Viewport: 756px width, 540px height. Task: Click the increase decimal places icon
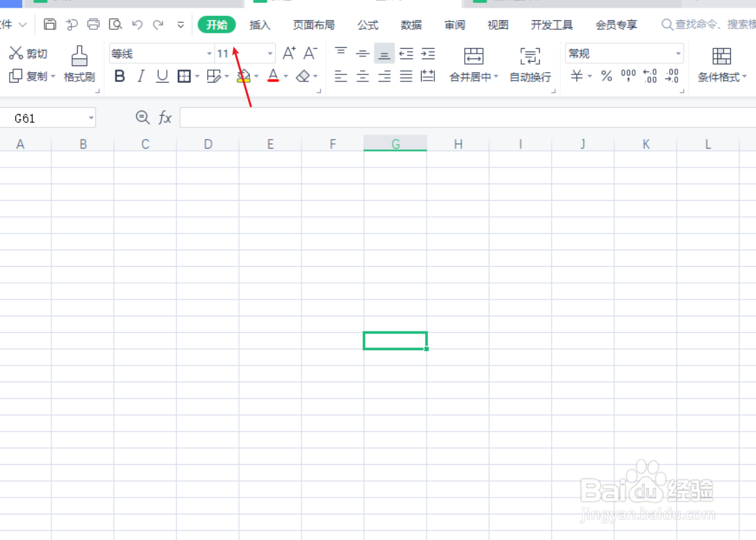click(650, 76)
